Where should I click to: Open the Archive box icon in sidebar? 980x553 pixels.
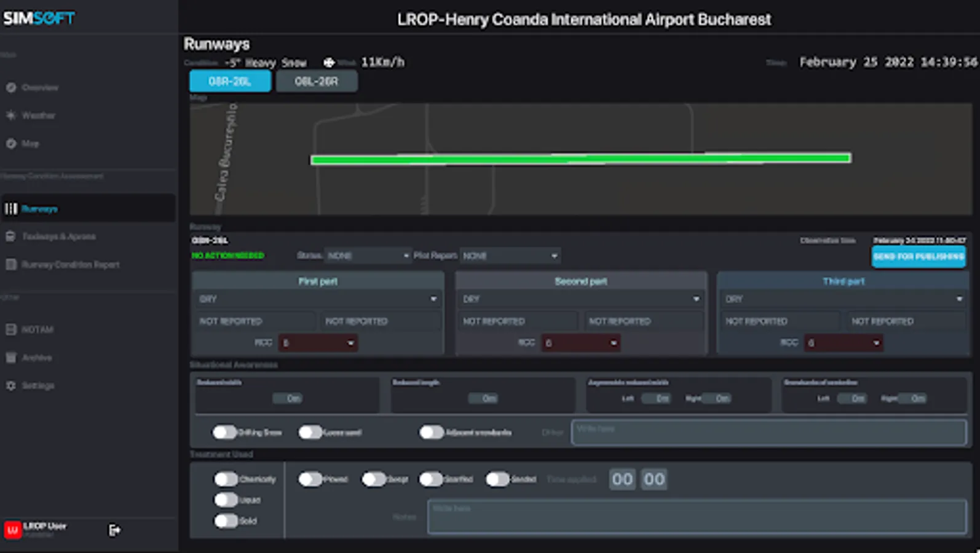tap(11, 358)
